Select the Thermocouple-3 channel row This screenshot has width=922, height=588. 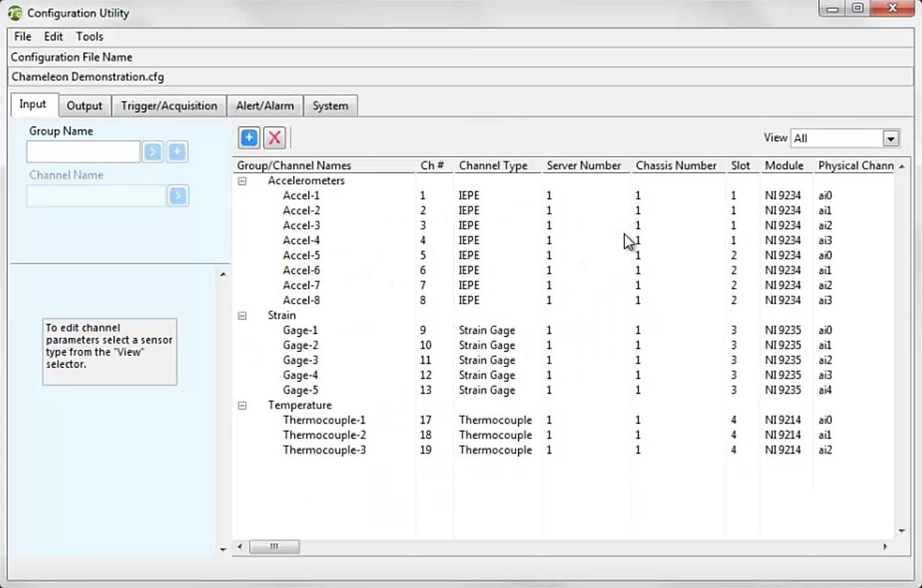pyautogui.click(x=564, y=450)
